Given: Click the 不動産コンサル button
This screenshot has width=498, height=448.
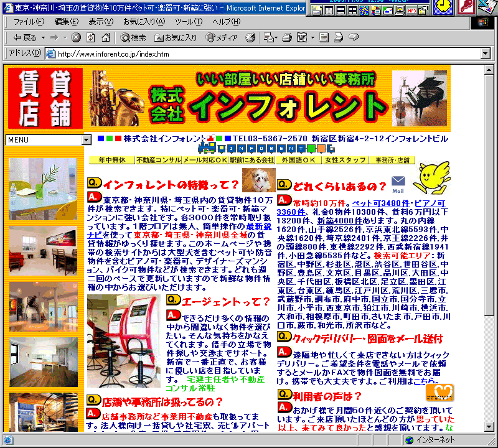Looking at the screenshot, I should point(159,160).
